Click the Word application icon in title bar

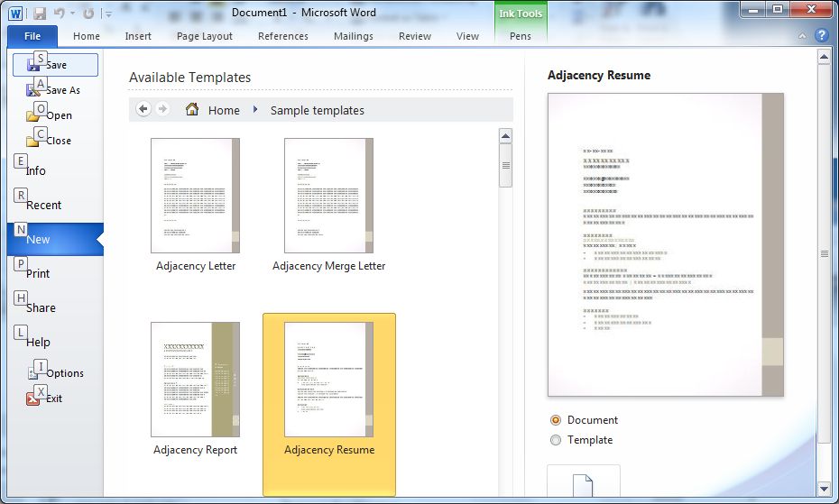click(x=16, y=14)
